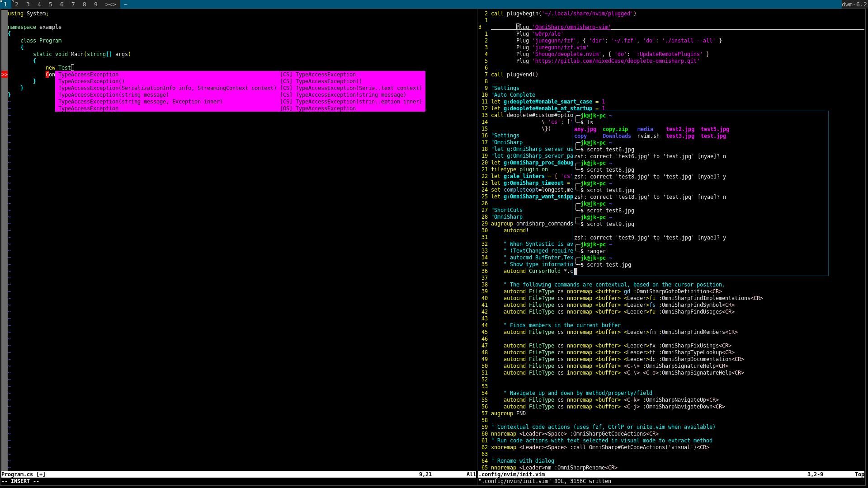The height and width of the screenshot is (488, 868).
Task: Switch to dwm tag 4
Action: (39, 4)
